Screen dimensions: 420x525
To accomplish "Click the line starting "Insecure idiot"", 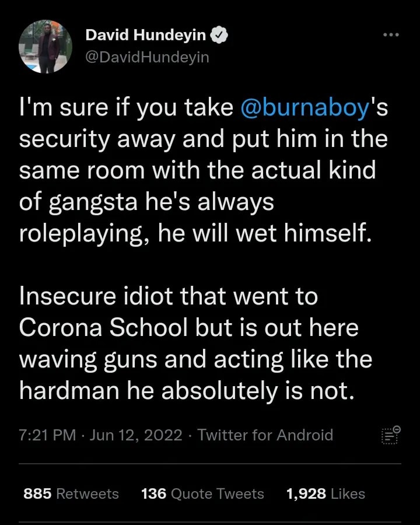I will 168,296.
